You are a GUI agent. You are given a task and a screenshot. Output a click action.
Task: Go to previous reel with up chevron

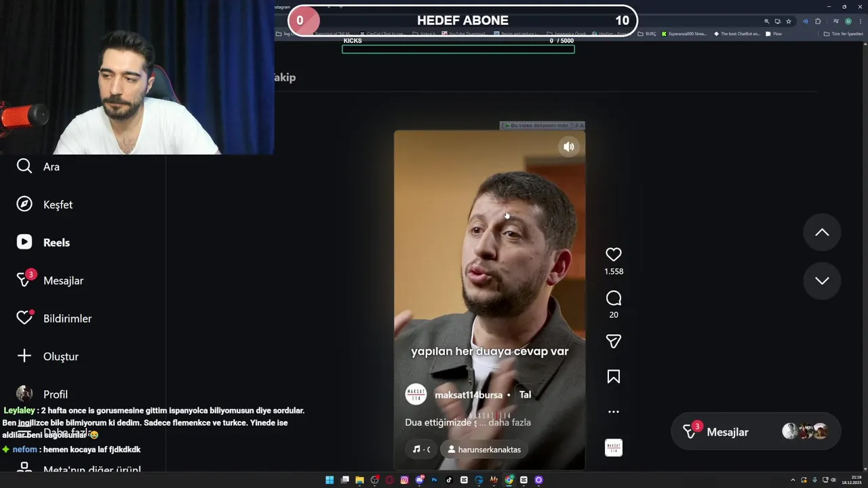[822, 232]
